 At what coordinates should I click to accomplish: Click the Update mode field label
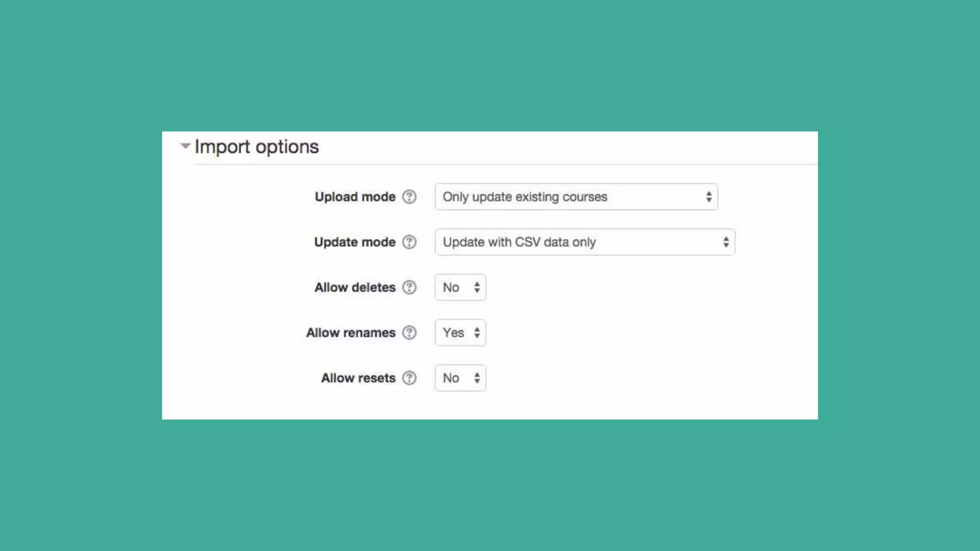(355, 242)
